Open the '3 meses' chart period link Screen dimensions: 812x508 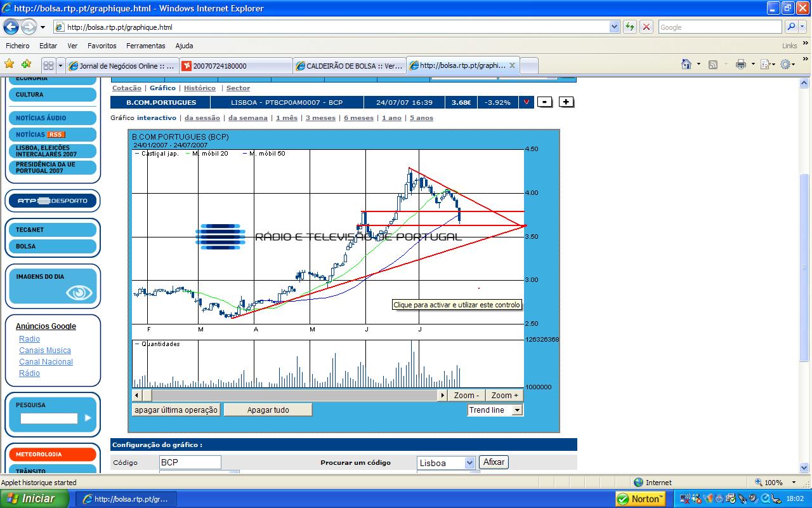tap(320, 118)
